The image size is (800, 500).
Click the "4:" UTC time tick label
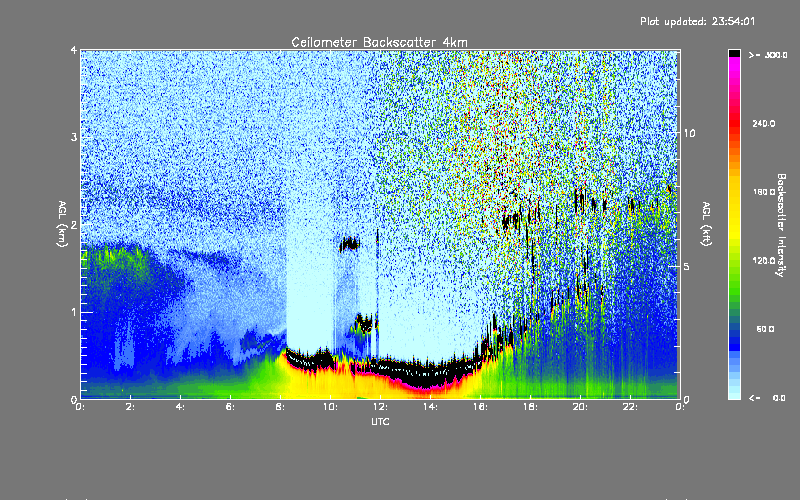tap(181, 407)
